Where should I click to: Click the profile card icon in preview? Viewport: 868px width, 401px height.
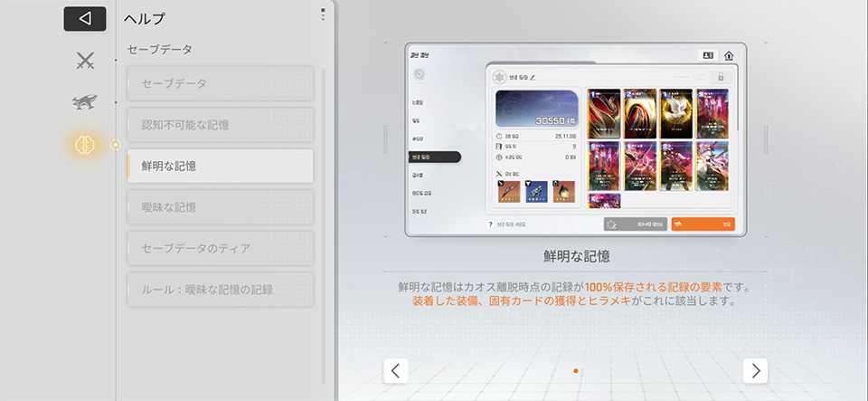point(707,55)
